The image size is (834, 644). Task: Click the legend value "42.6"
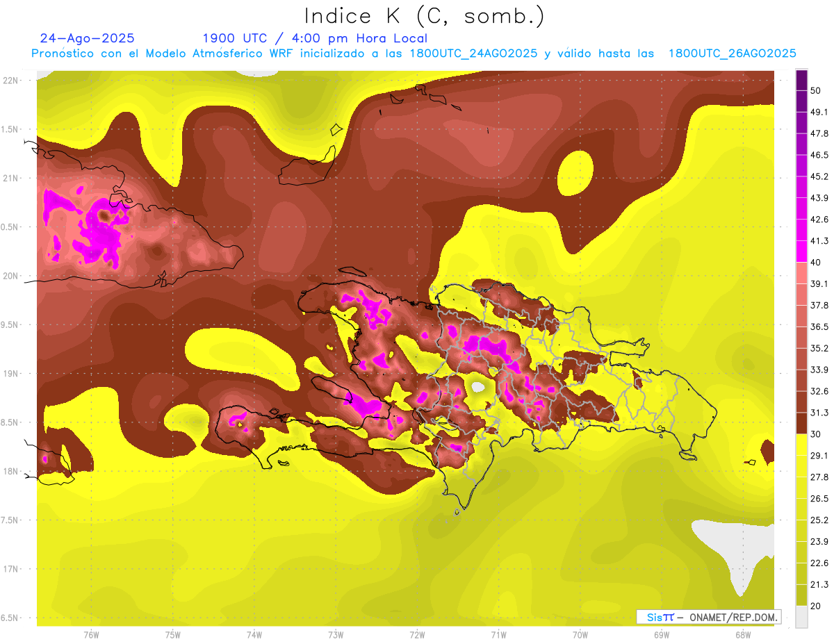pos(819,220)
